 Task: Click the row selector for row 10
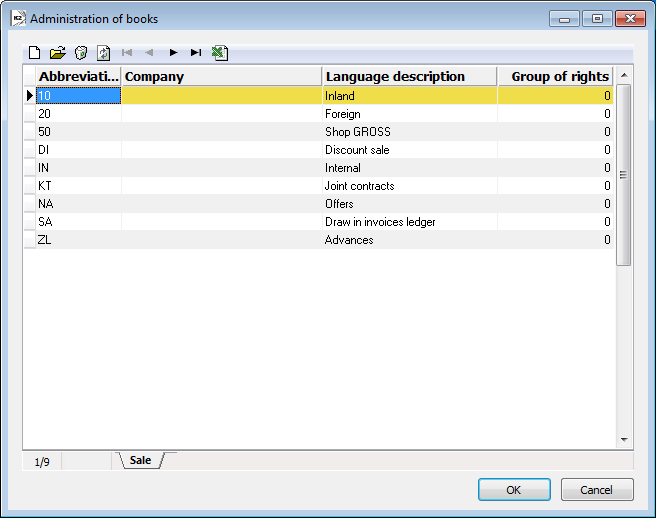(30, 96)
